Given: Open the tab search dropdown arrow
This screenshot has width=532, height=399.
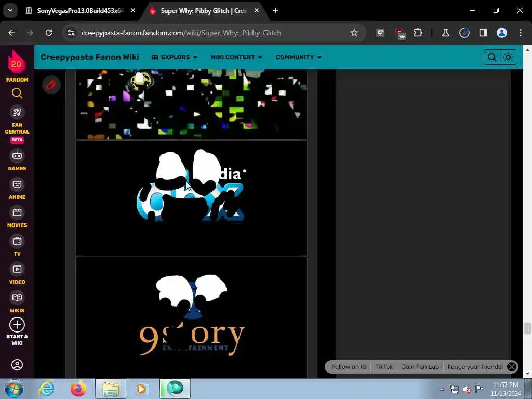Looking at the screenshot, I should (10, 10).
